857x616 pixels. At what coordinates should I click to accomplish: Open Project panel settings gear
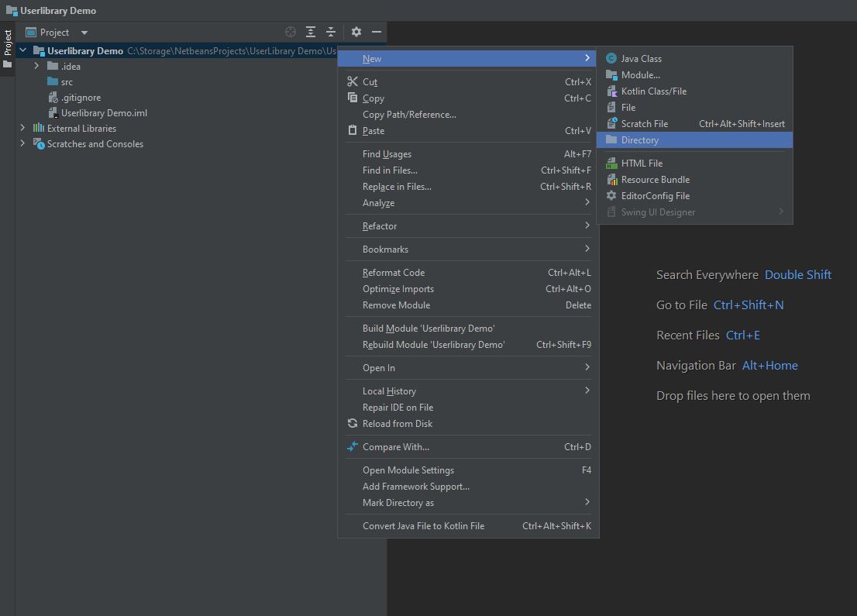click(x=356, y=33)
